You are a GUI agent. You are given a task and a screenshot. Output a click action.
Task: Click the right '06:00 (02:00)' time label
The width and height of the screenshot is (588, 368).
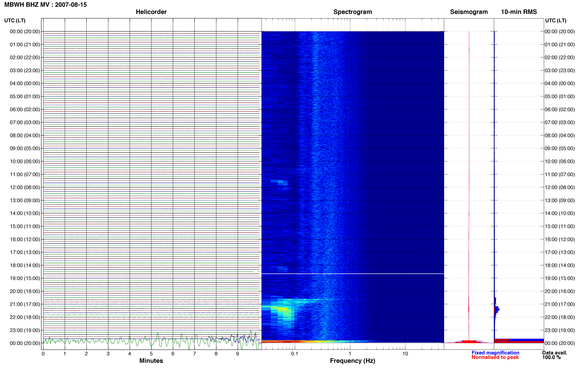560,110
